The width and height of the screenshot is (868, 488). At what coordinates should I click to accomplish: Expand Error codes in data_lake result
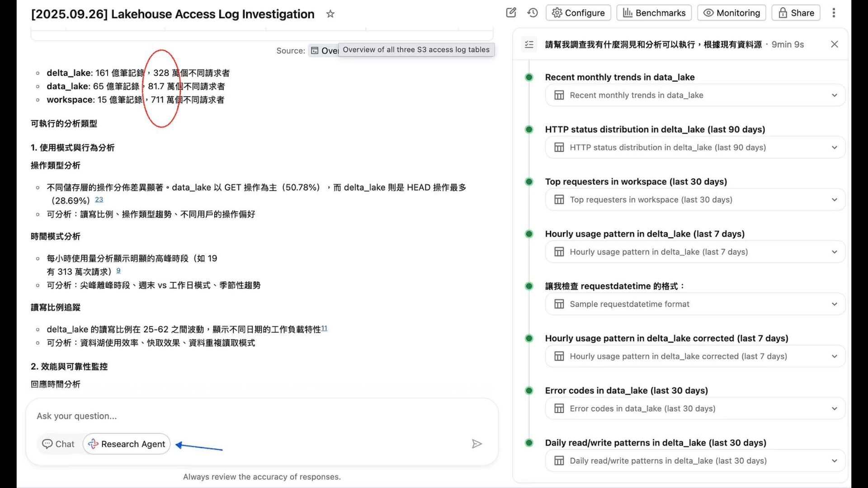pyautogui.click(x=834, y=408)
